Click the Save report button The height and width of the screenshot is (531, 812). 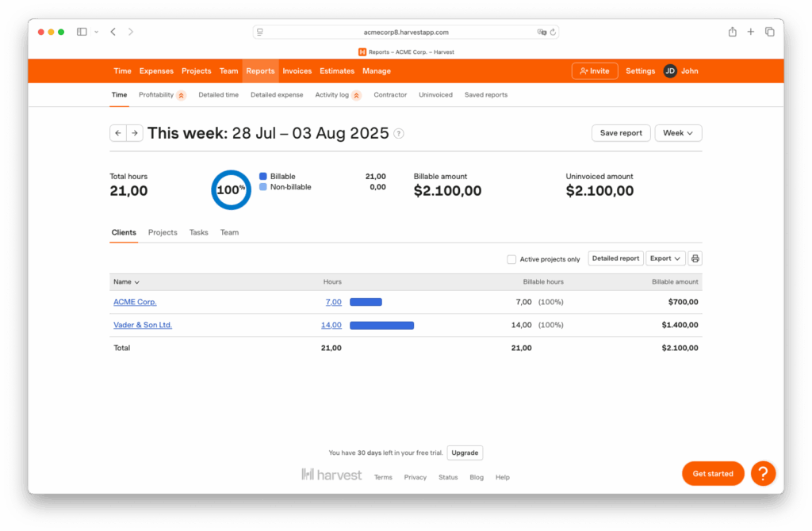621,133
